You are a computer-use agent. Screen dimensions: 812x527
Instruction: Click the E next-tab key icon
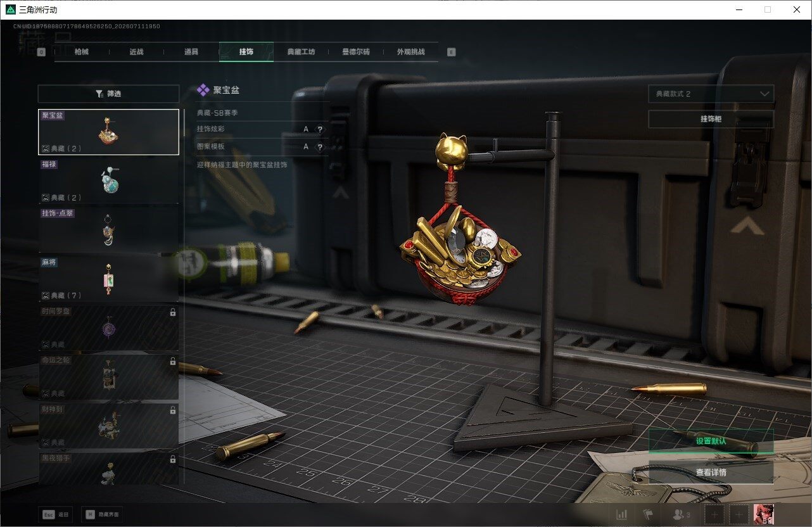[451, 53]
